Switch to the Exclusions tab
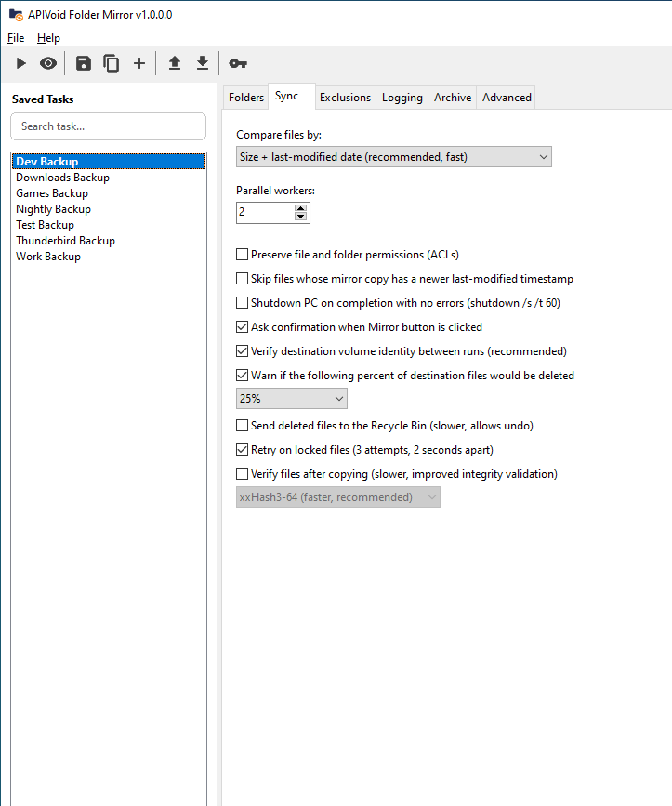This screenshot has width=672, height=806. (345, 98)
